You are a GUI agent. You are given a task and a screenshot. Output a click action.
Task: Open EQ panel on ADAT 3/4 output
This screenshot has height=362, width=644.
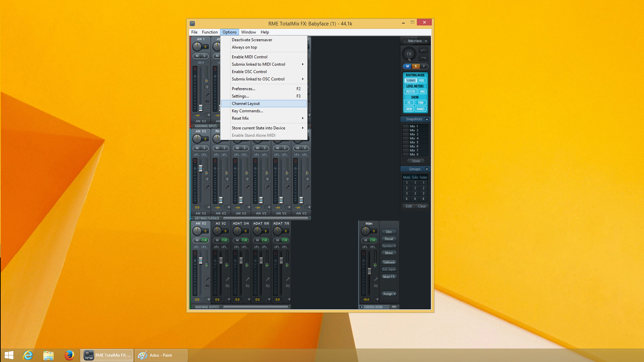[x=247, y=286]
